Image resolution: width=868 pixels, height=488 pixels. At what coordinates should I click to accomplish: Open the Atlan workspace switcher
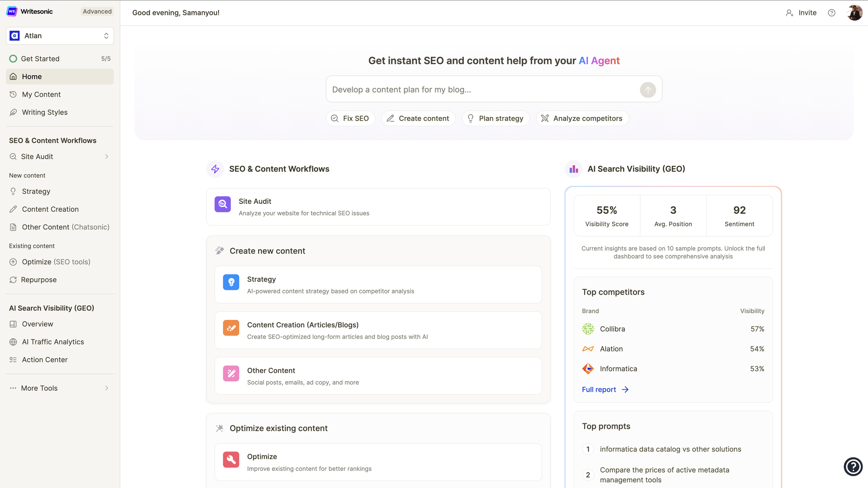pos(59,36)
